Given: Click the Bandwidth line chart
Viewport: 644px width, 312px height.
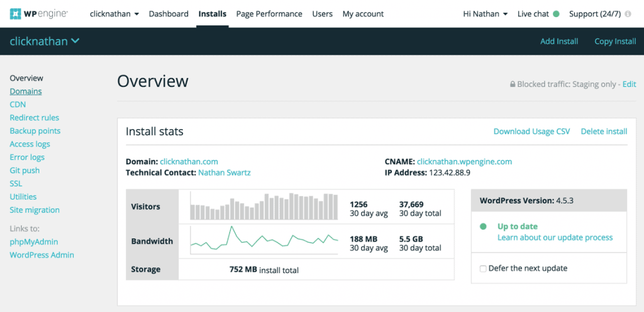Looking at the screenshot, I should (264, 240).
